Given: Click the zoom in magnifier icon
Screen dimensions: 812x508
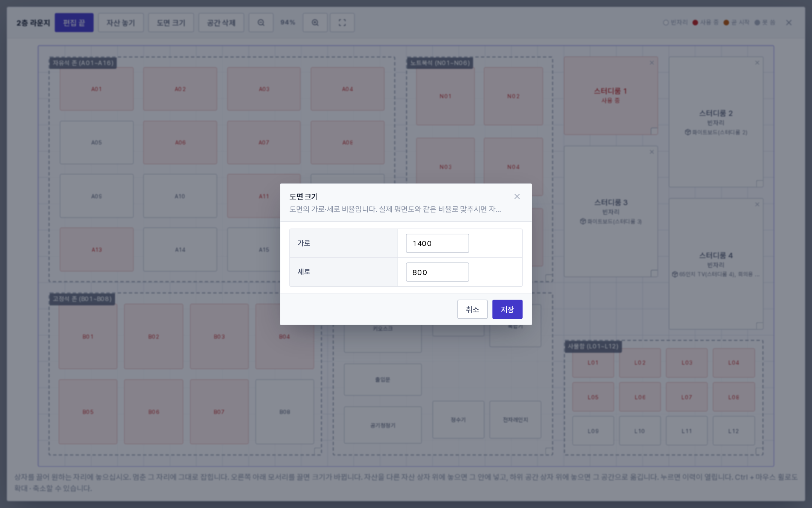Looking at the screenshot, I should (x=315, y=23).
